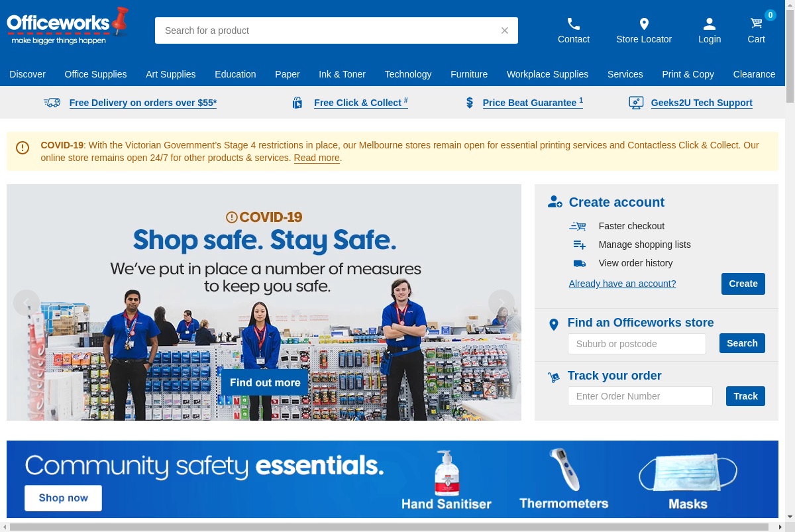Open the Ink & Toner menu

click(x=342, y=74)
